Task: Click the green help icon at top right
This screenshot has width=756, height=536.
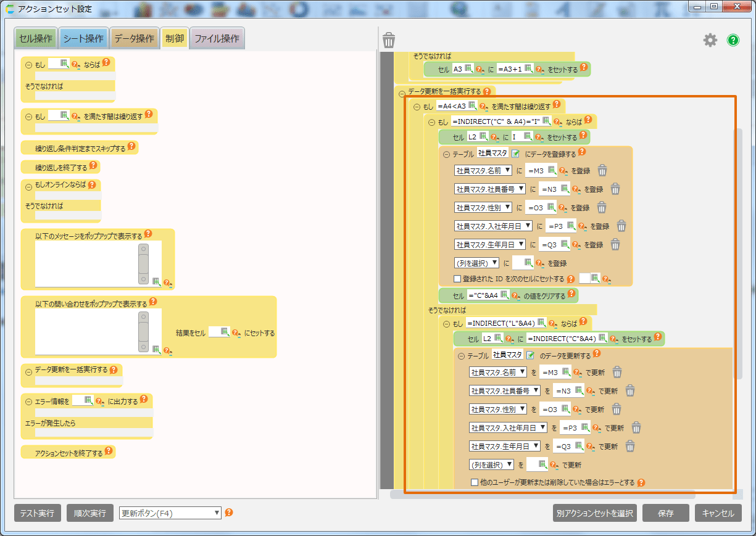Action: click(733, 40)
